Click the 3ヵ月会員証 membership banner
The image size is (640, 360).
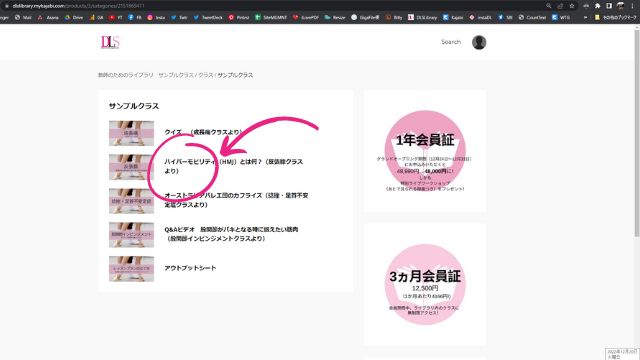tap(425, 284)
